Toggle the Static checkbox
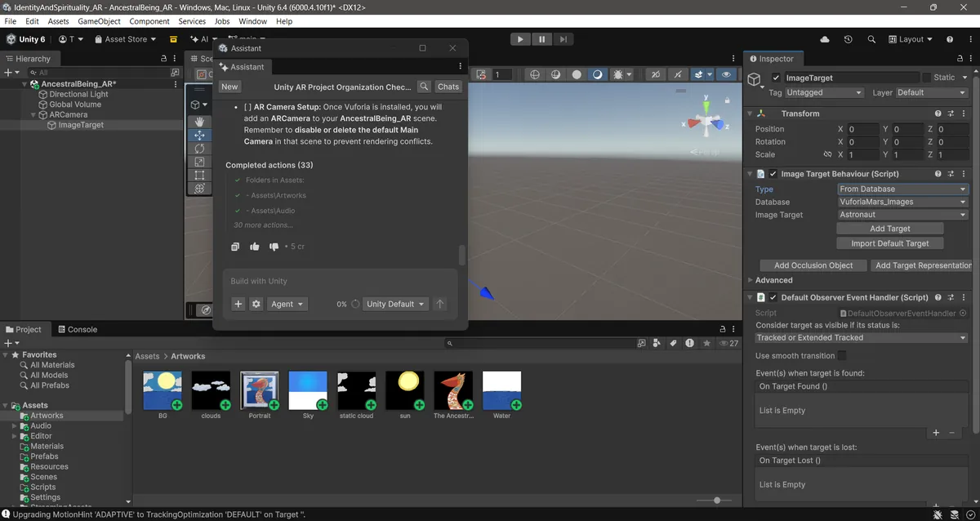 [x=926, y=78]
